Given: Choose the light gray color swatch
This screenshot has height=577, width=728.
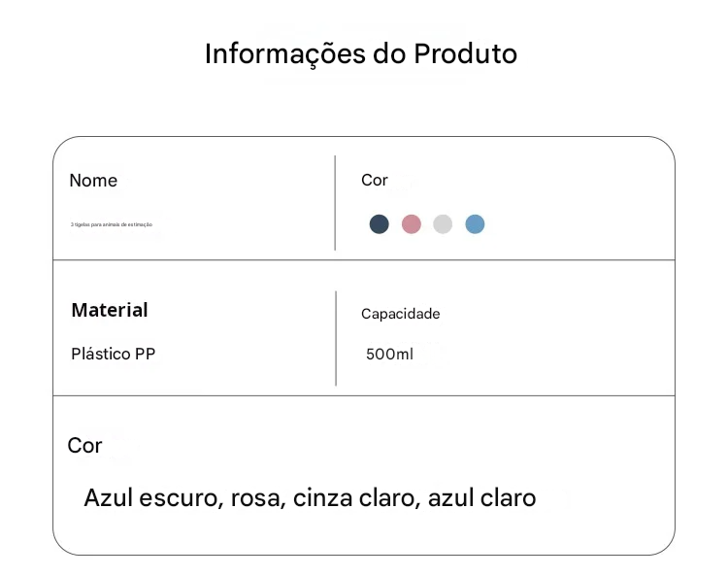Looking at the screenshot, I should point(443,224).
